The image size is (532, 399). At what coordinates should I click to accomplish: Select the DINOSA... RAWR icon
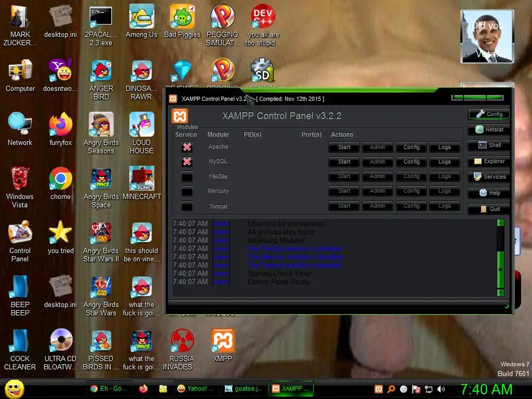point(141,79)
